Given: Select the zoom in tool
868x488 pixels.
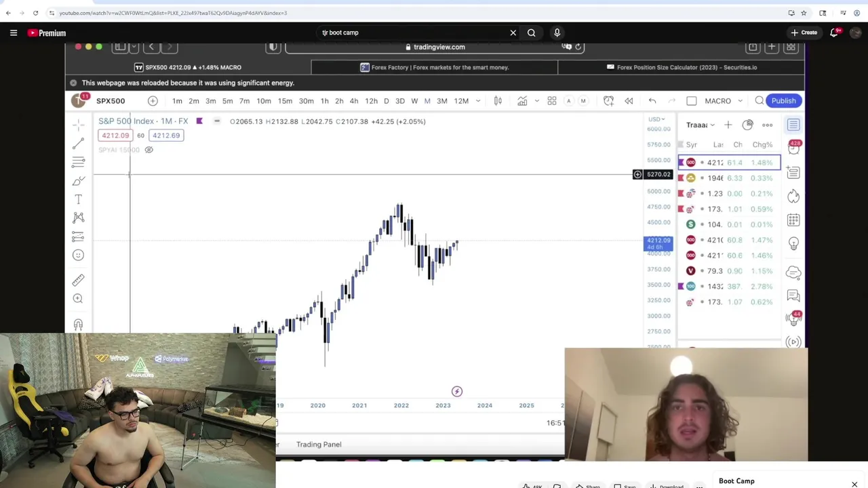Looking at the screenshot, I should pyautogui.click(x=79, y=298).
